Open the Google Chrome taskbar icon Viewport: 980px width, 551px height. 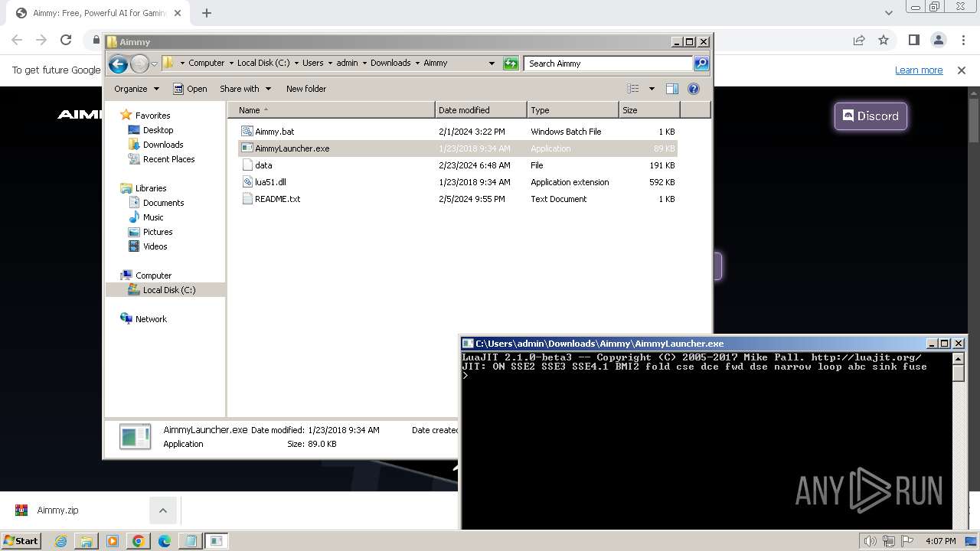tap(139, 541)
